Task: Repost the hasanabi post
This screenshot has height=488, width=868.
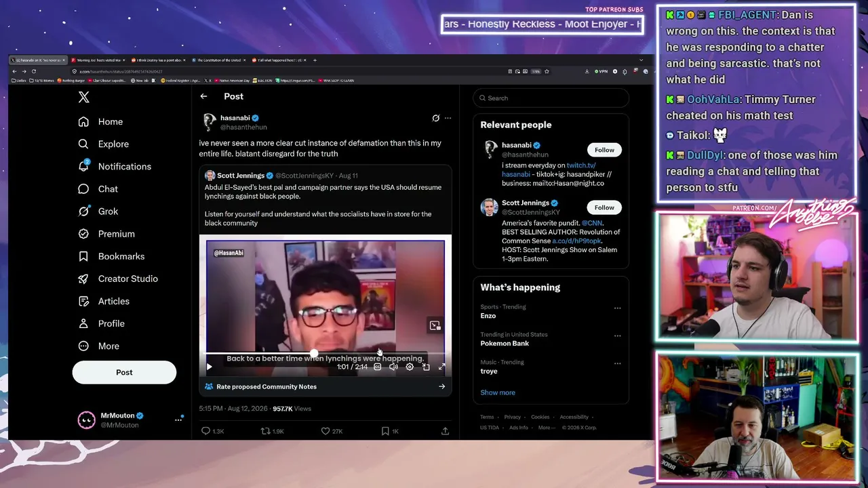Action: click(265, 430)
